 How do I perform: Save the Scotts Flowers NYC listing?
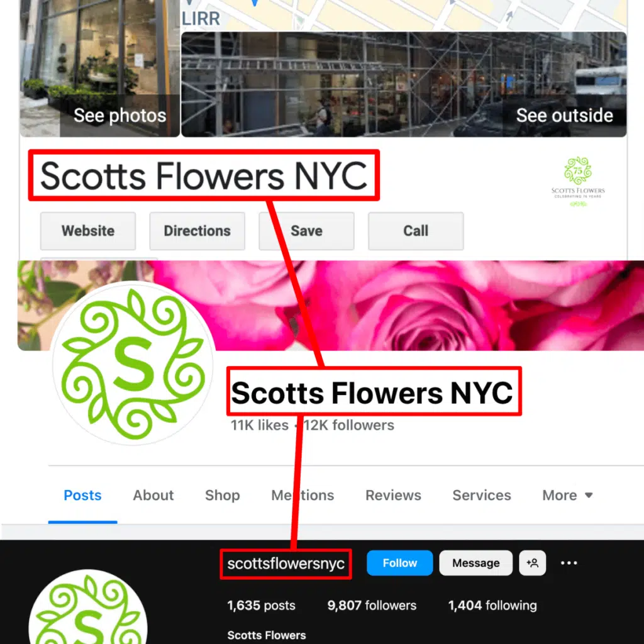click(x=306, y=231)
